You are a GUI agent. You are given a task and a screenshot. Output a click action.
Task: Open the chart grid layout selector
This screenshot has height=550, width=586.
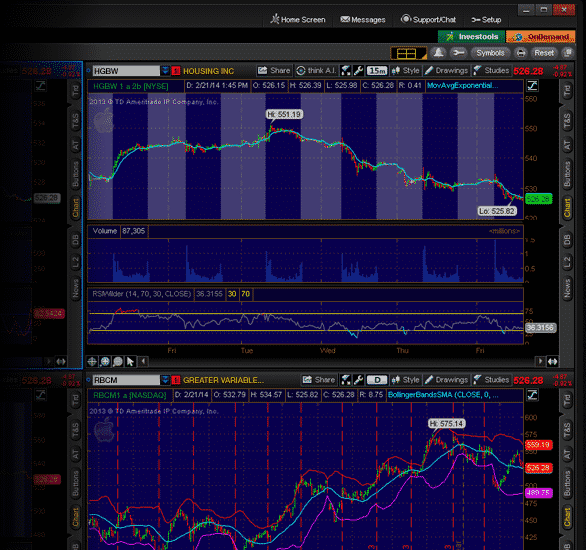coord(408,53)
